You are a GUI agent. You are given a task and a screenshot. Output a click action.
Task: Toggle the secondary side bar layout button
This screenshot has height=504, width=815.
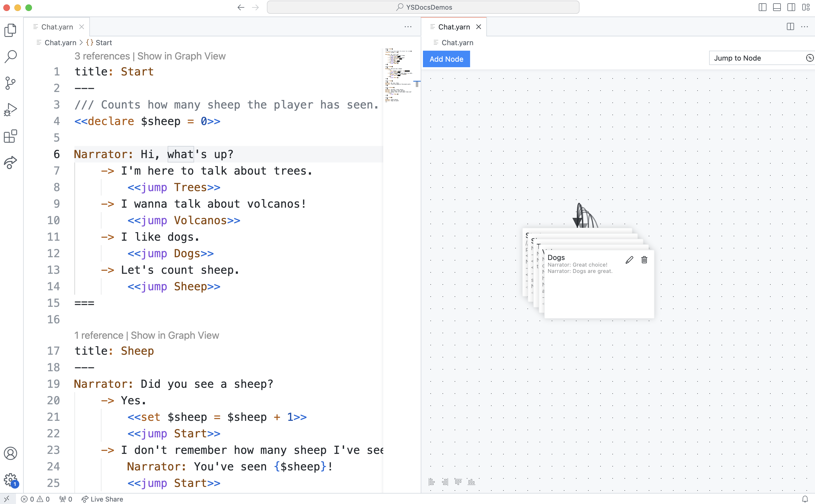pyautogui.click(x=791, y=7)
